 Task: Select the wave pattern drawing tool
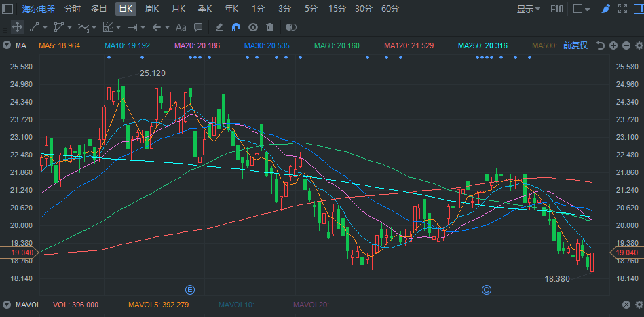pyautogui.click(x=83, y=28)
